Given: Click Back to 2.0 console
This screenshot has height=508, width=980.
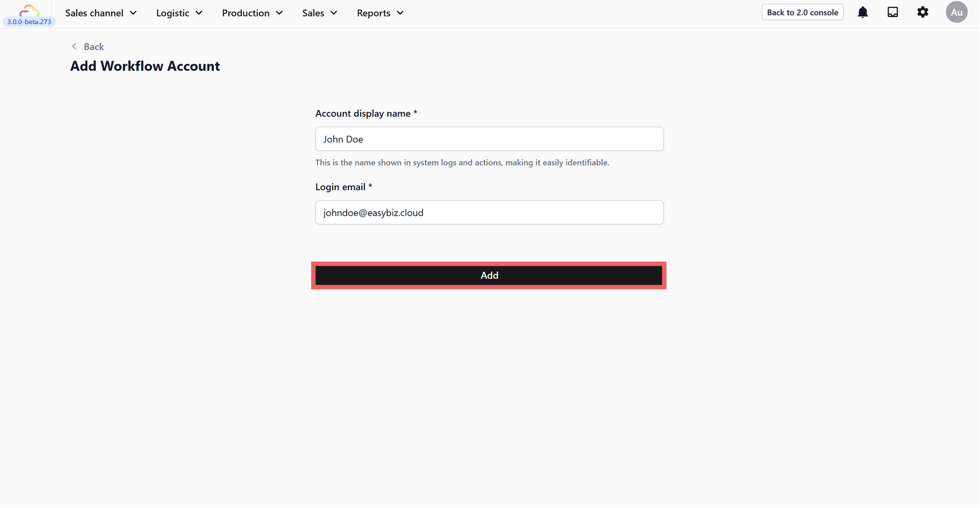Looking at the screenshot, I should [802, 12].
